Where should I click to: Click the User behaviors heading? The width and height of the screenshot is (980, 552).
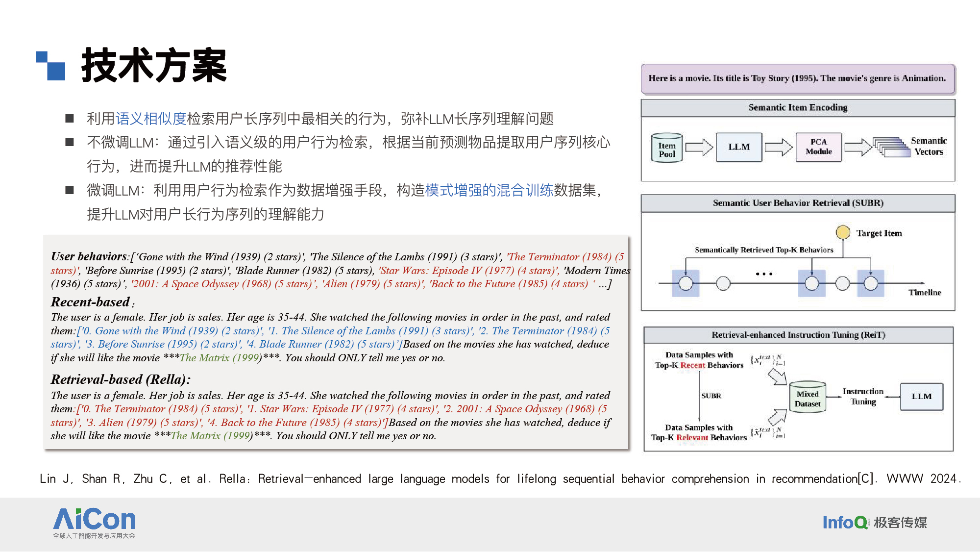(89, 256)
